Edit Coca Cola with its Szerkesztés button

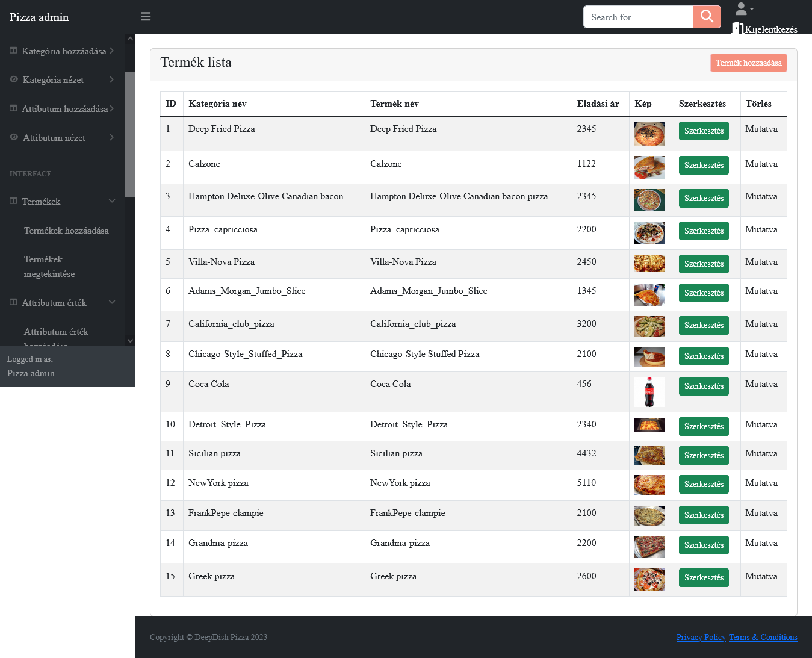click(x=704, y=386)
